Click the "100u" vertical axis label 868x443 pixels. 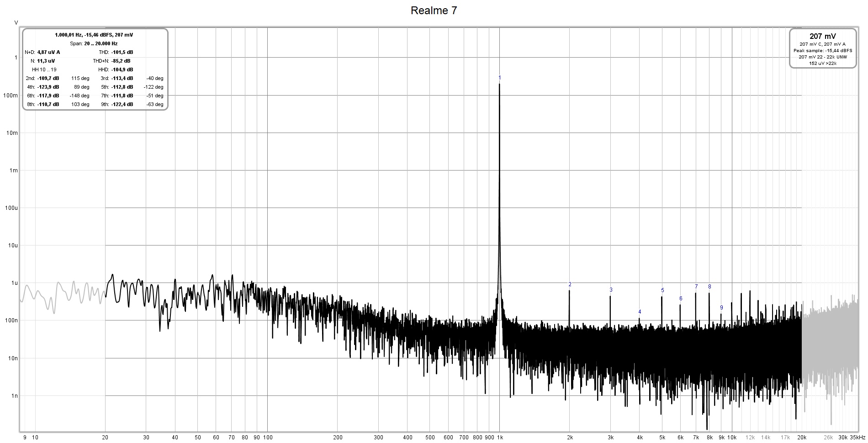(x=11, y=208)
